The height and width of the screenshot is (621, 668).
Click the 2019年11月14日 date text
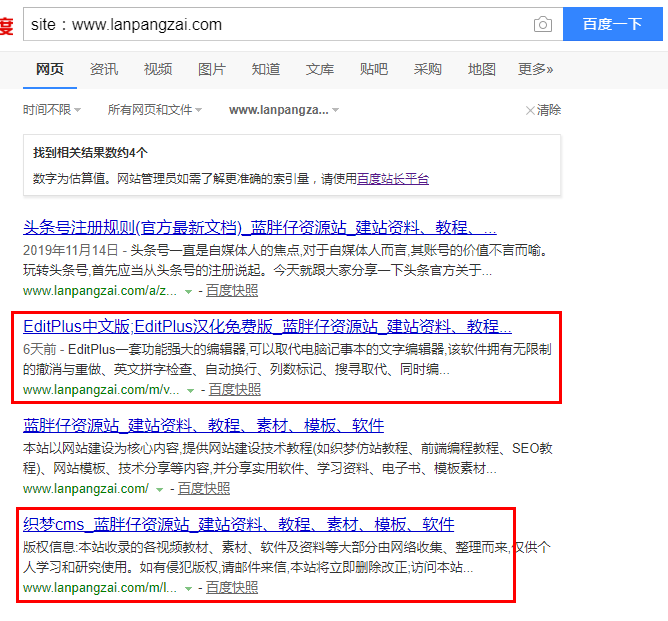pos(71,250)
